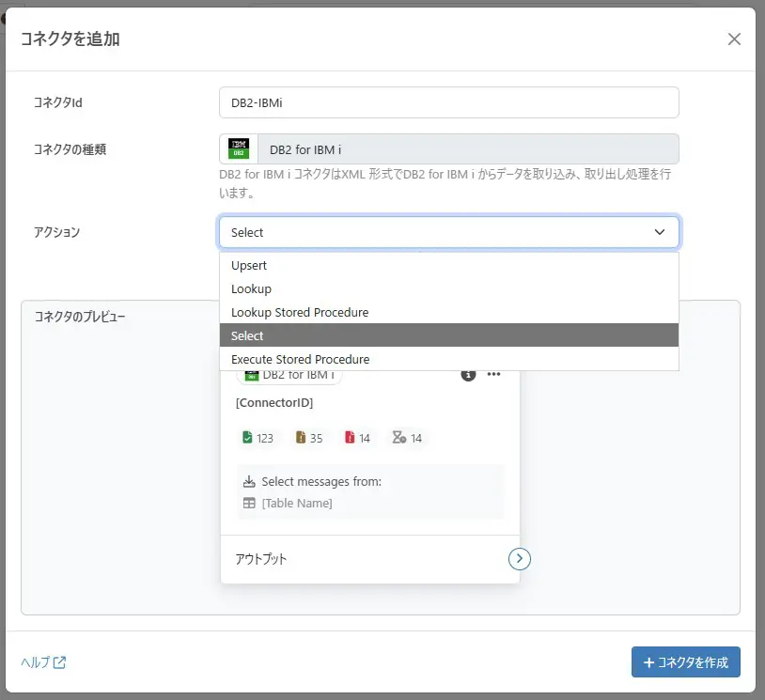Viewport: 765px width, 700px height.
Task: Close the コネクタを追加 dialog
Action: (734, 39)
